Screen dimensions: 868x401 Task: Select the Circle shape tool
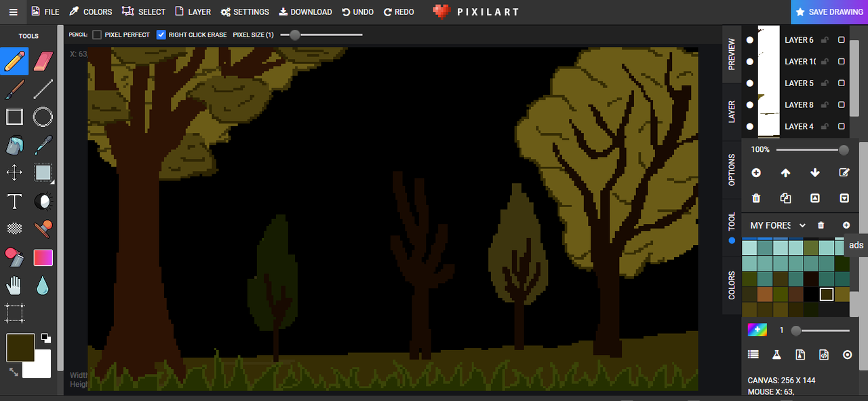(x=43, y=117)
